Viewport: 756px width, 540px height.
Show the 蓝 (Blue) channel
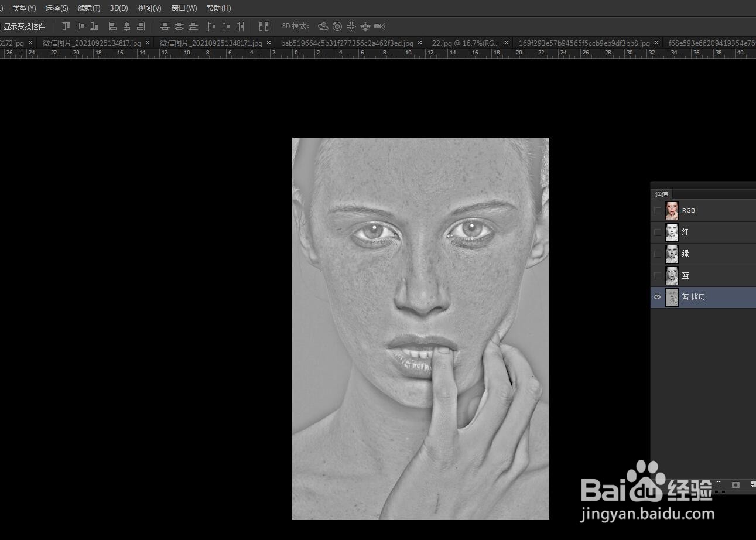coord(657,275)
